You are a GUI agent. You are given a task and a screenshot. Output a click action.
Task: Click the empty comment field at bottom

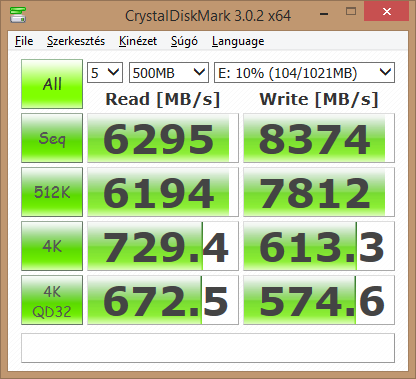208,348
